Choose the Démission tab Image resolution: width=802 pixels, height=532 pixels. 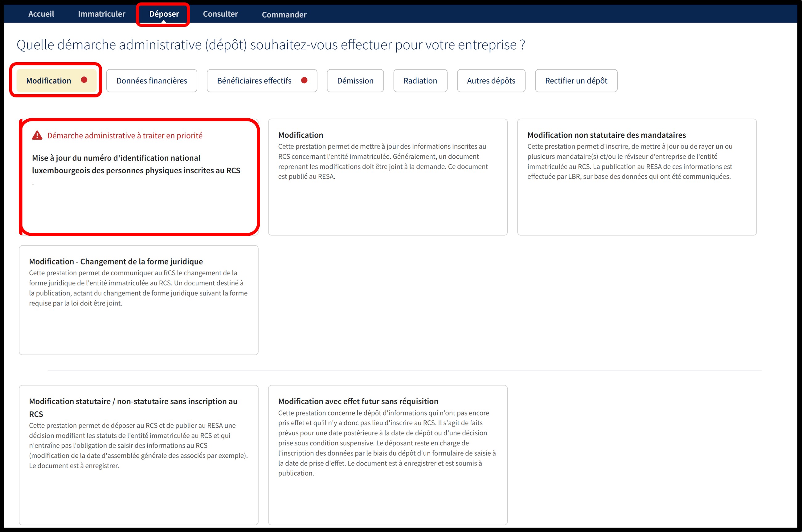click(x=355, y=81)
